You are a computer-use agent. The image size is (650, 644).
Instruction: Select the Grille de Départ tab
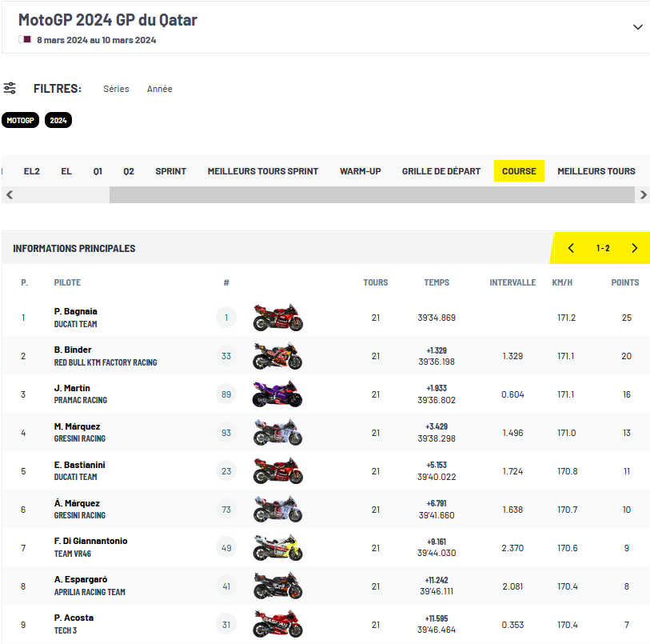tap(441, 171)
